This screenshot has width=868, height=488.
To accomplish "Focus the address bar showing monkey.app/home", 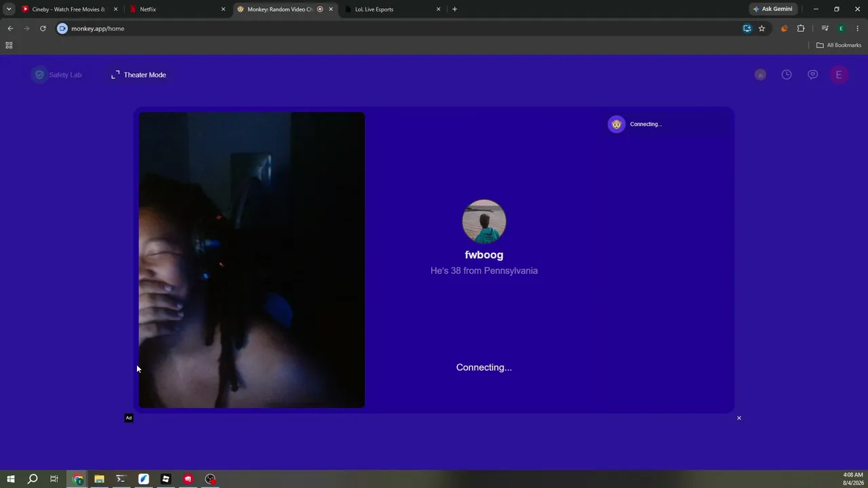I will pyautogui.click(x=400, y=28).
